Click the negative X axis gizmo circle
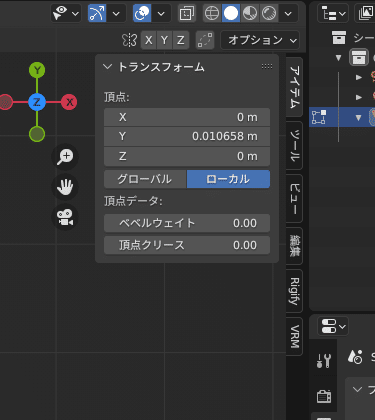This screenshot has height=420, width=375. (x=5, y=102)
